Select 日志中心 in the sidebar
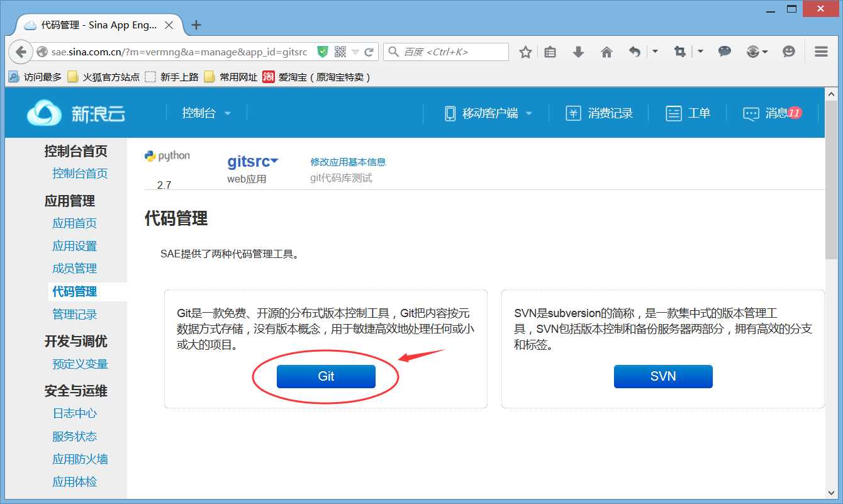Screen dimensions: 843x504 74,413
